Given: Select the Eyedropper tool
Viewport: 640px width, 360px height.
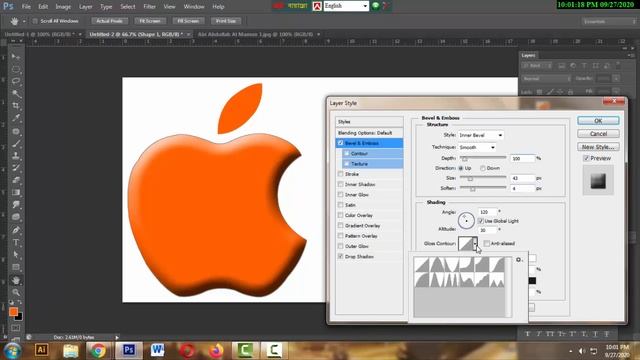Looking at the screenshot, I should [x=16, y=118].
